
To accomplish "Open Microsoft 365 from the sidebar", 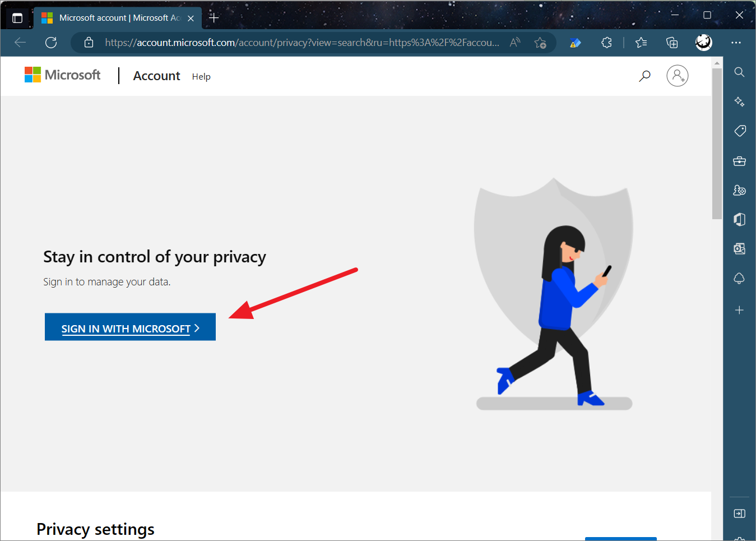I will 739,219.
